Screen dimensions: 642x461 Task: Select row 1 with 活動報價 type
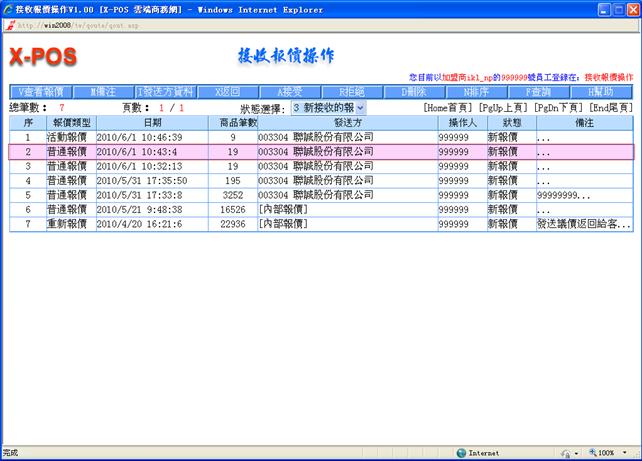tap(70, 136)
